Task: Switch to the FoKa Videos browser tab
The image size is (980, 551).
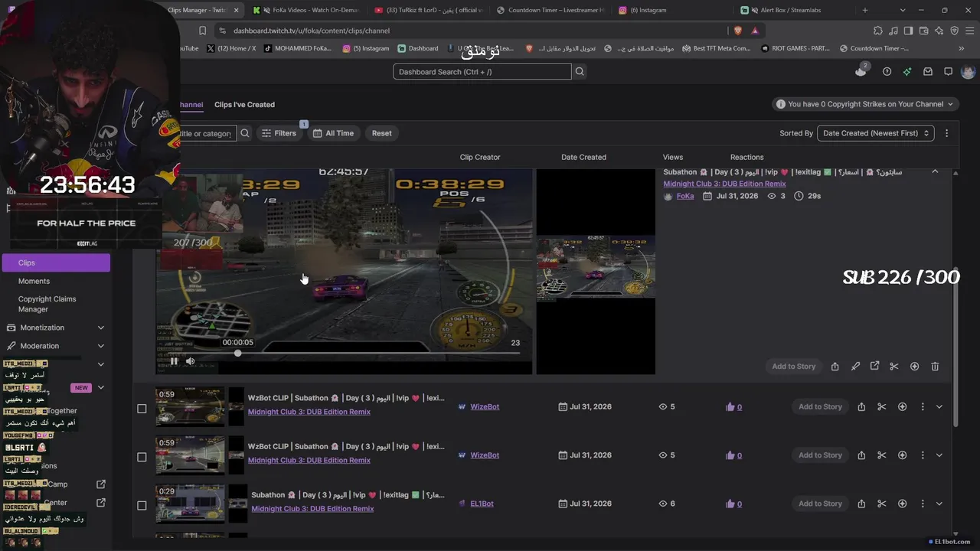Action: [305, 10]
